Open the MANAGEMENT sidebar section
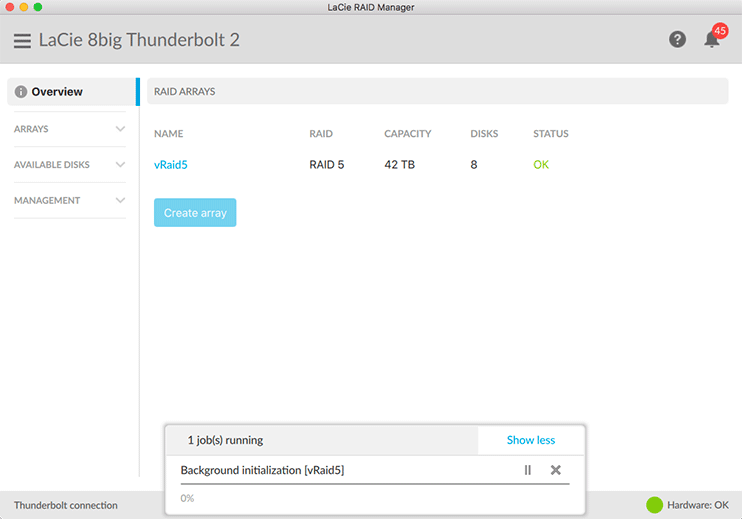 coord(70,201)
